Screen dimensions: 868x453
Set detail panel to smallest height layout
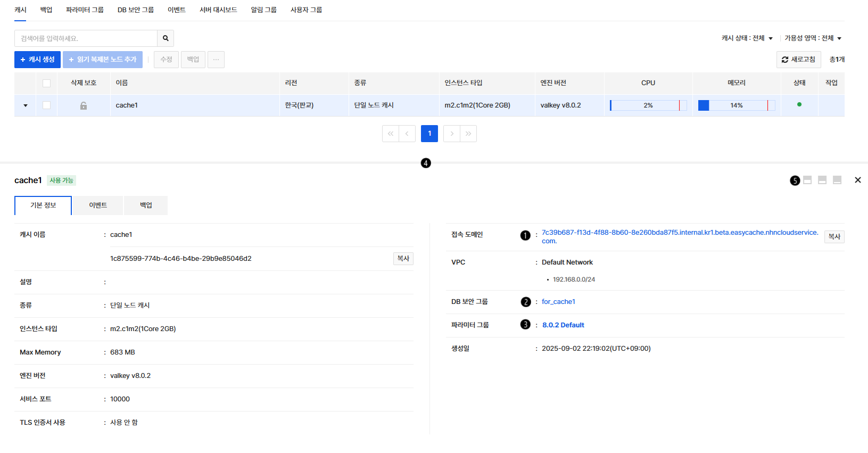(x=807, y=180)
